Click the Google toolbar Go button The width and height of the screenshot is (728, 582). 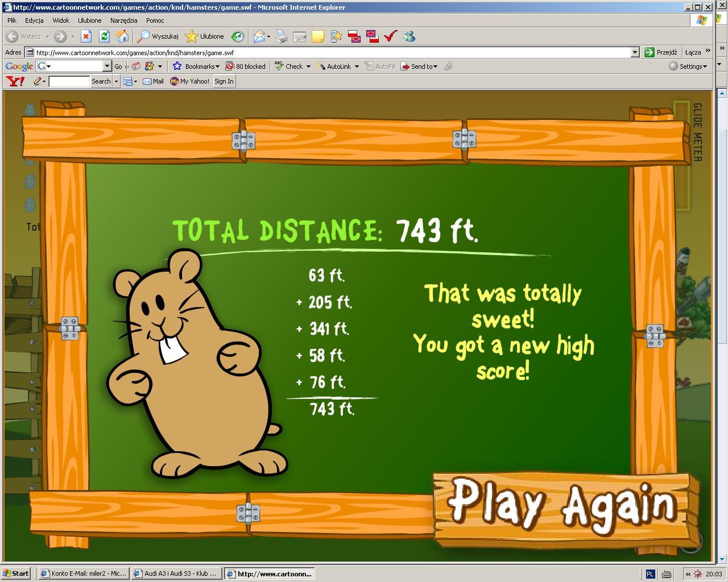click(x=118, y=66)
